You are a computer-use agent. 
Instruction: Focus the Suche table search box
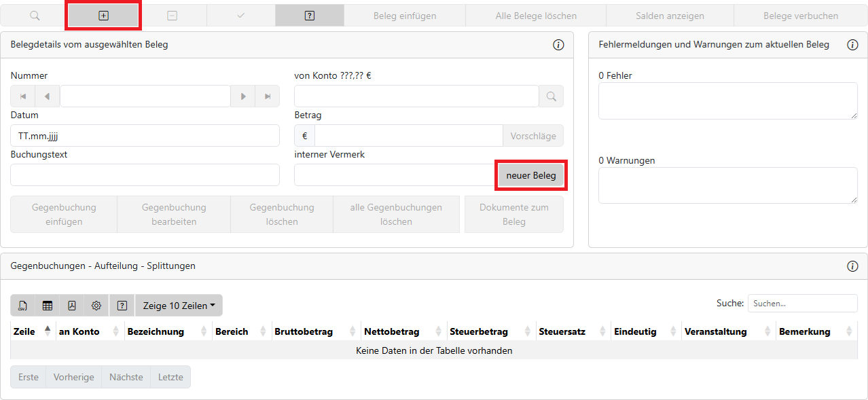click(802, 304)
